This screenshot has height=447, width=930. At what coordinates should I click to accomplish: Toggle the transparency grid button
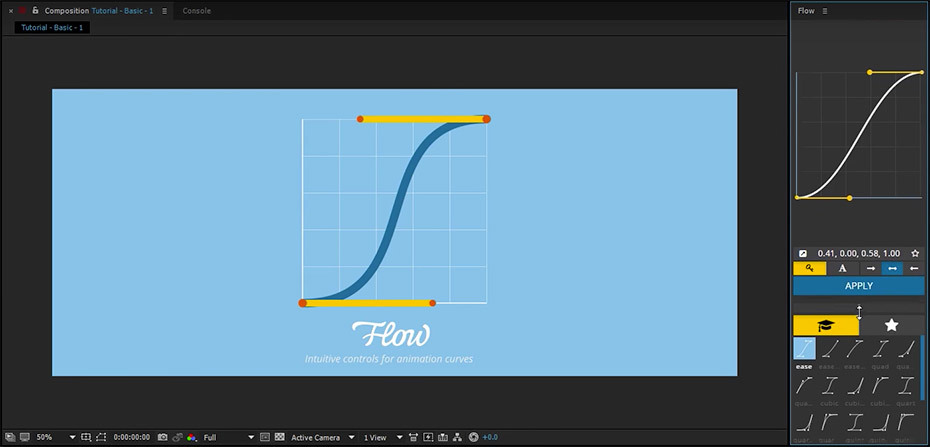tap(279, 437)
